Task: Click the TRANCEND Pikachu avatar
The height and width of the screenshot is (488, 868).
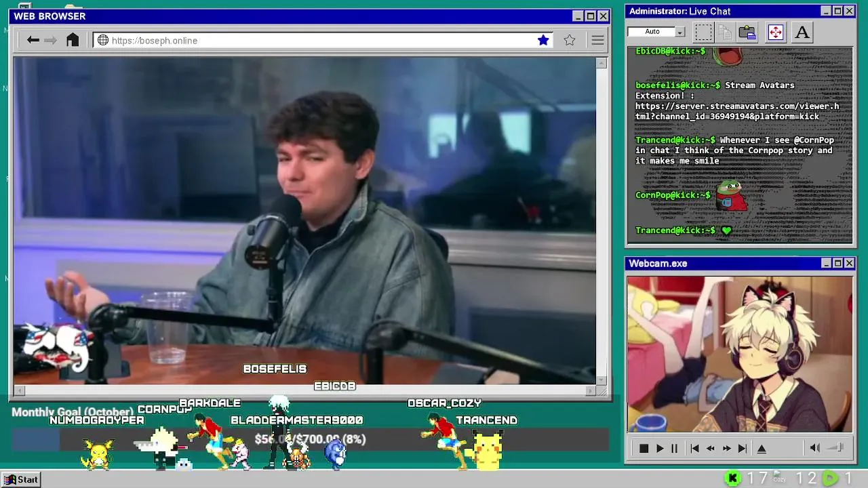Action: pos(487,450)
